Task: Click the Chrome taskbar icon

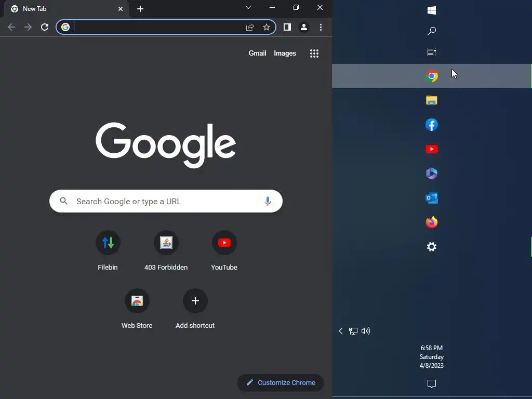Action: pyautogui.click(x=432, y=76)
